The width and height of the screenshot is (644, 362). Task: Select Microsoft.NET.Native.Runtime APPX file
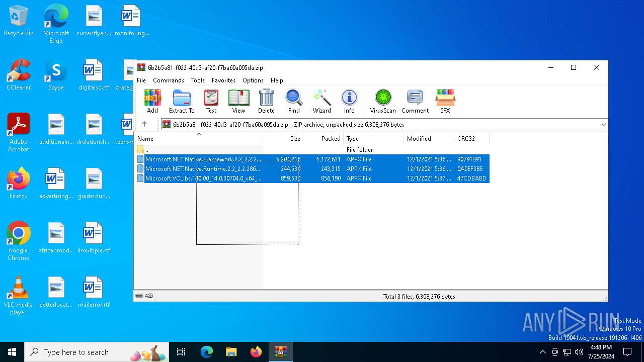click(312, 169)
